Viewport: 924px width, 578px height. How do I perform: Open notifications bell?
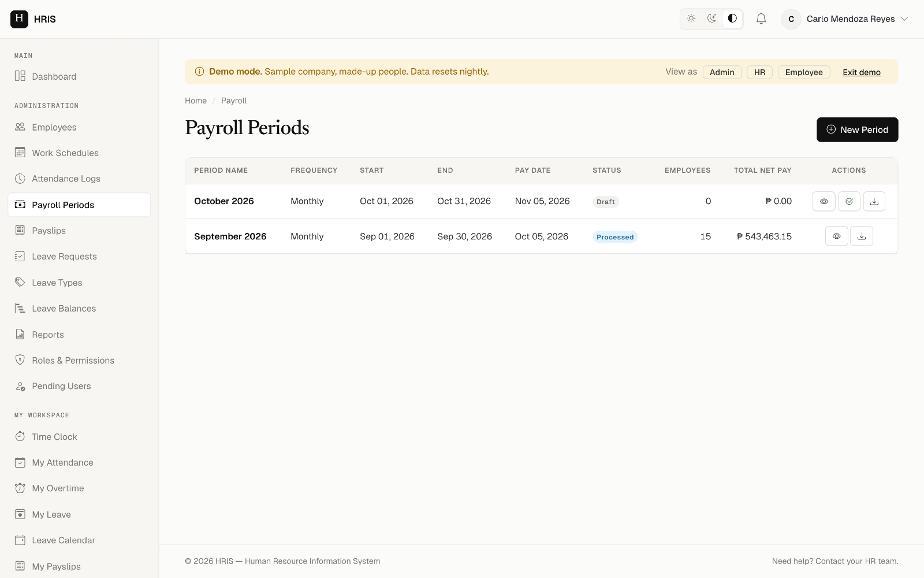(x=761, y=19)
